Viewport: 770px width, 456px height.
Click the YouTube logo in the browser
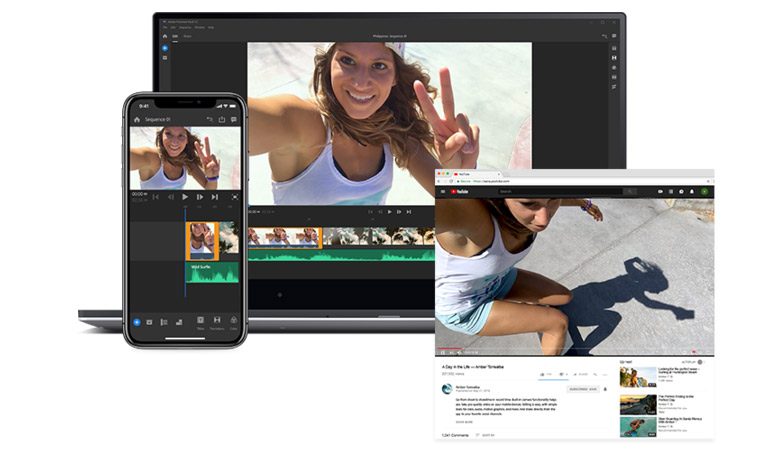(x=461, y=191)
